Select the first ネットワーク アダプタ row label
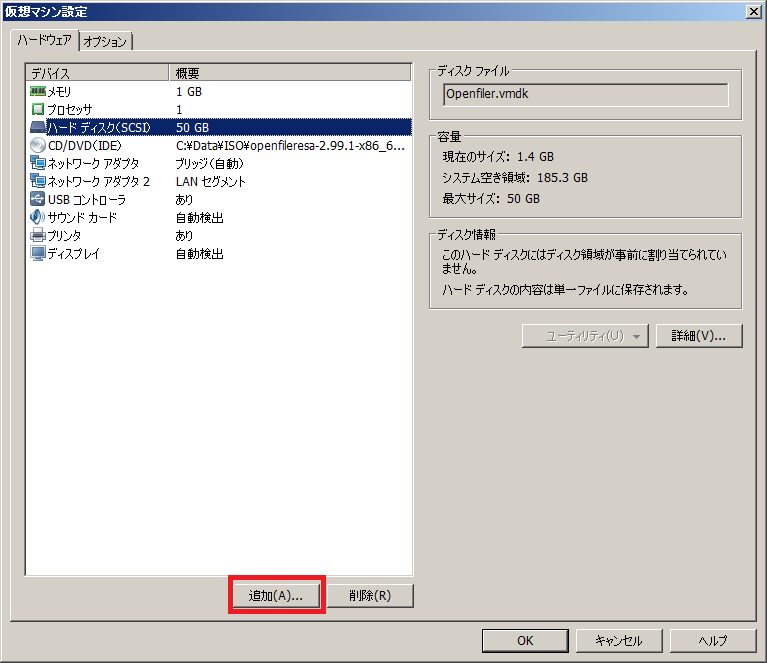 point(93,163)
